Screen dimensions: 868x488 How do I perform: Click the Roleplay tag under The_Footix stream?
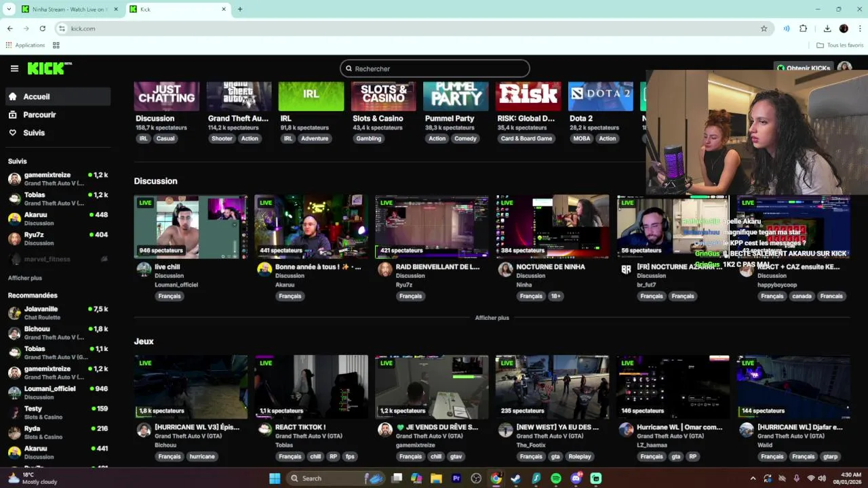click(580, 457)
